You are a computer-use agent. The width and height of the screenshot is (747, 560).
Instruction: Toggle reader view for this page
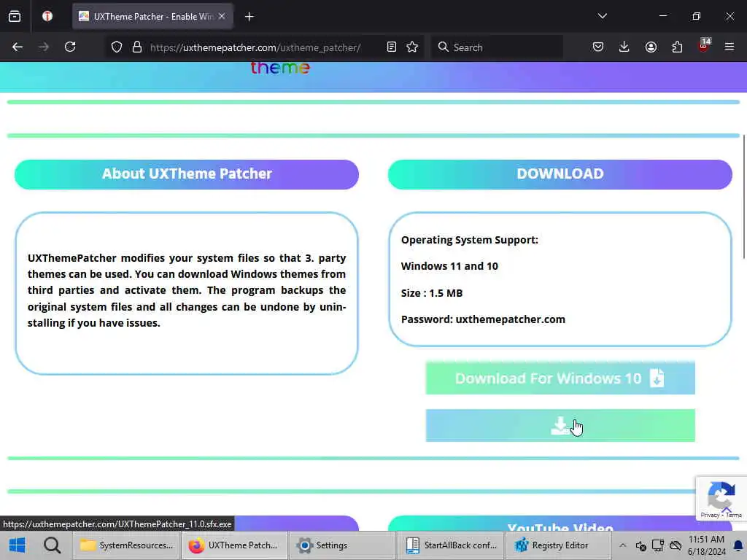[x=391, y=47]
